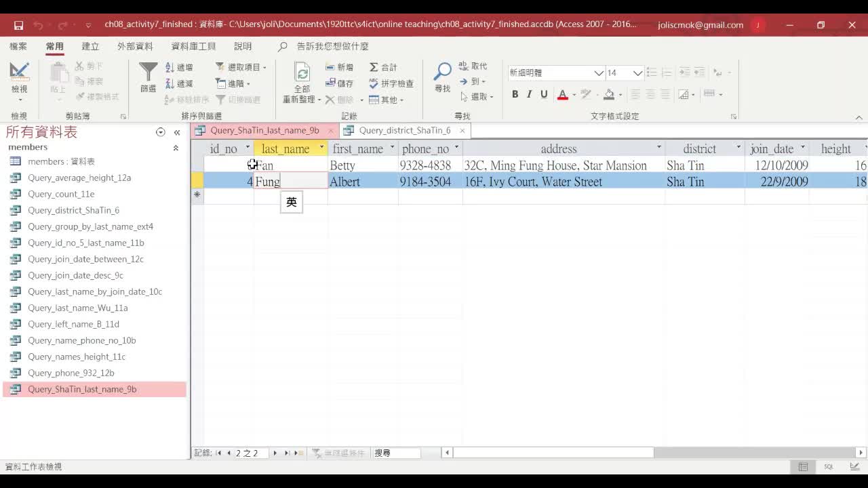
Task: Sort descending with the 遞減 button
Action: click(x=180, y=83)
